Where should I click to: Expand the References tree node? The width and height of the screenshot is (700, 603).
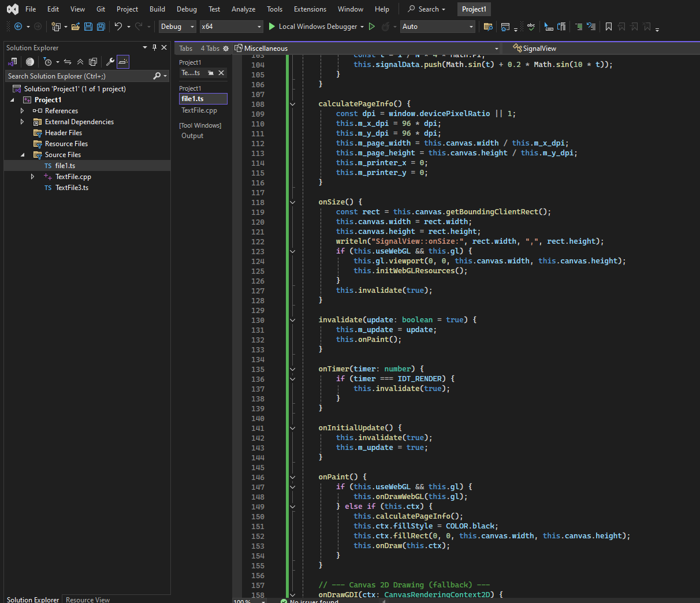pos(23,111)
